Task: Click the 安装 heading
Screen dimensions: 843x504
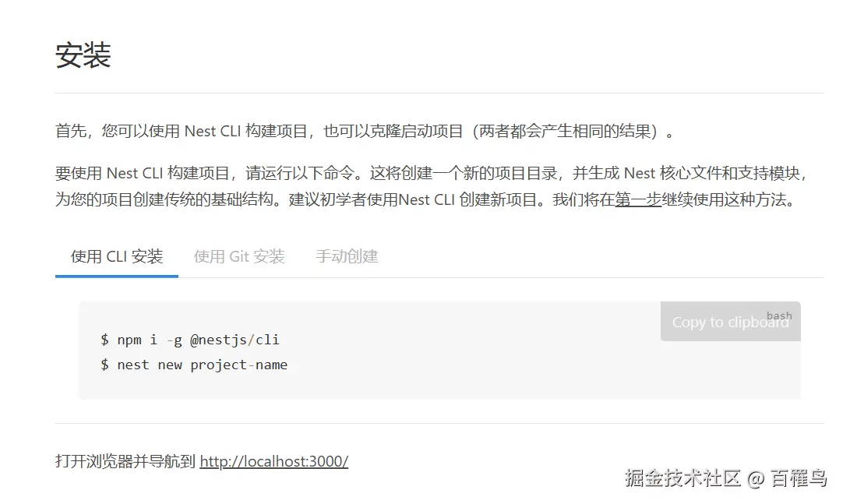Action: tap(83, 55)
